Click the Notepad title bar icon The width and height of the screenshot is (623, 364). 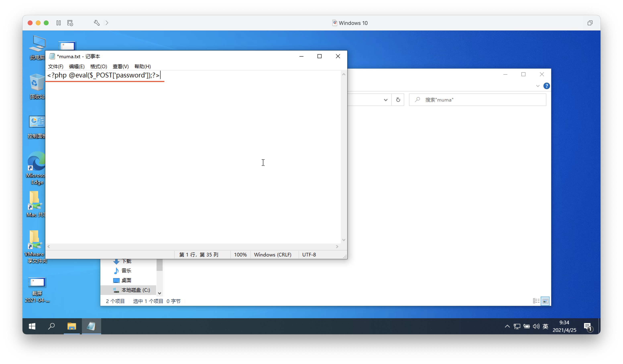click(x=52, y=56)
